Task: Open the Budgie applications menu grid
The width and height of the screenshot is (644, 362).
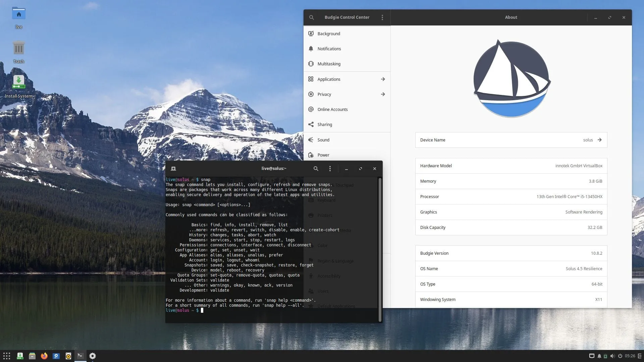Action: [x=7, y=356]
